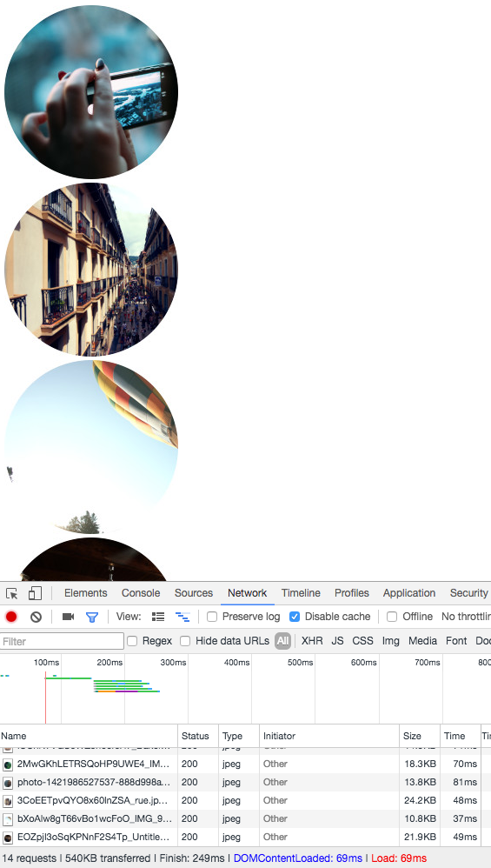Image resolution: width=491 pixels, height=868 pixels.
Task: Select the All filter button
Action: (x=283, y=641)
